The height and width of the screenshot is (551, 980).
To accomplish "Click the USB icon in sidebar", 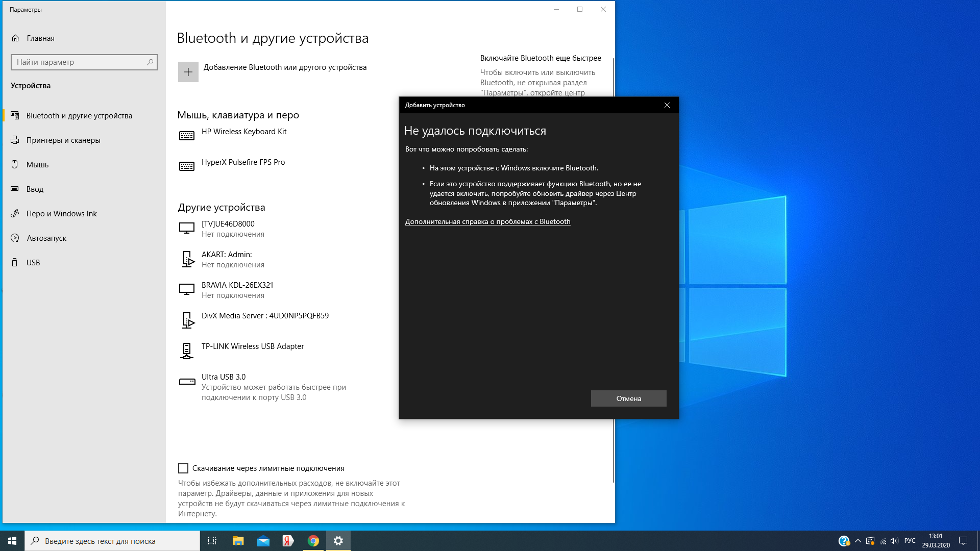I will coord(15,262).
